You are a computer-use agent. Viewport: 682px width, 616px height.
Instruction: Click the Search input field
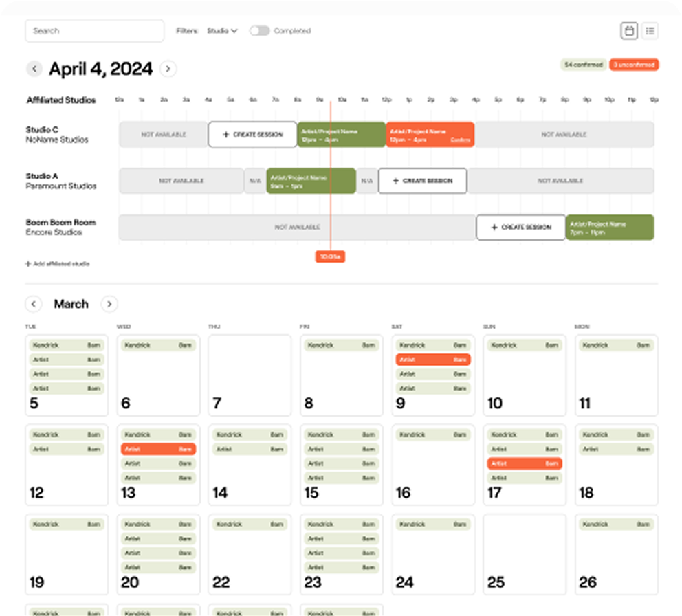click(95, 31)
